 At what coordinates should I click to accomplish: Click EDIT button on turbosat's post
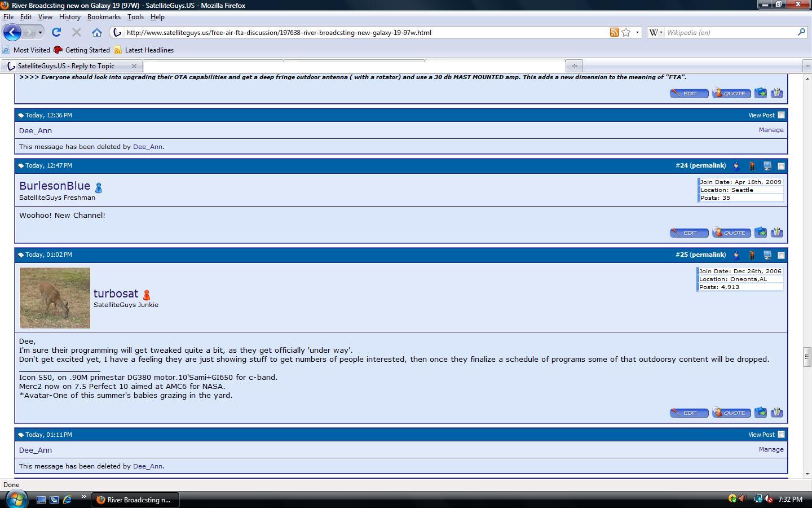coord(689,413)
